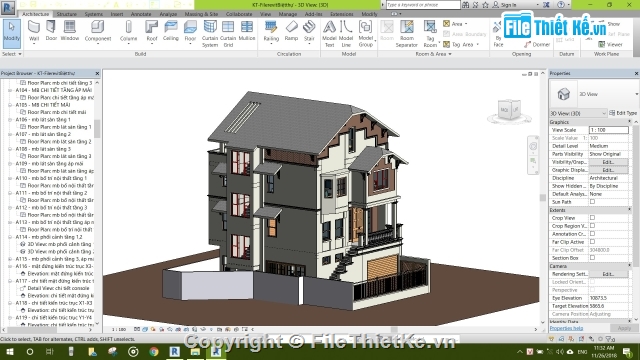Click the By Face opening tool
The image size is (640, 360).
tap(498, 35)
